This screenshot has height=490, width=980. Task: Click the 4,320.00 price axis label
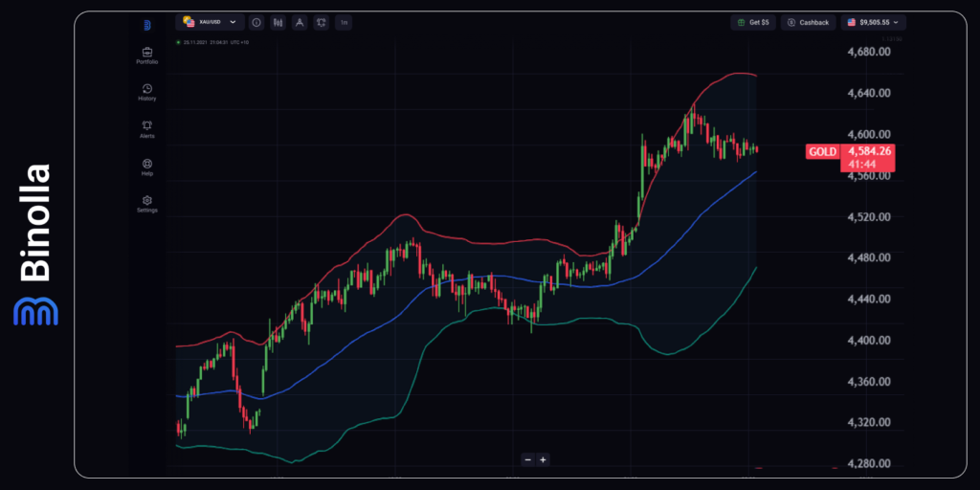[x=867, y=422]
